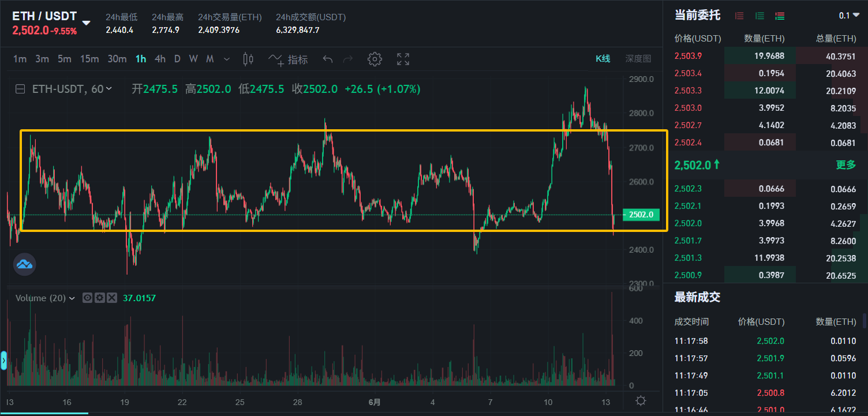Show combined buy and sell order view
Viewport: 868px width, 416px height.
coord(780,16)
